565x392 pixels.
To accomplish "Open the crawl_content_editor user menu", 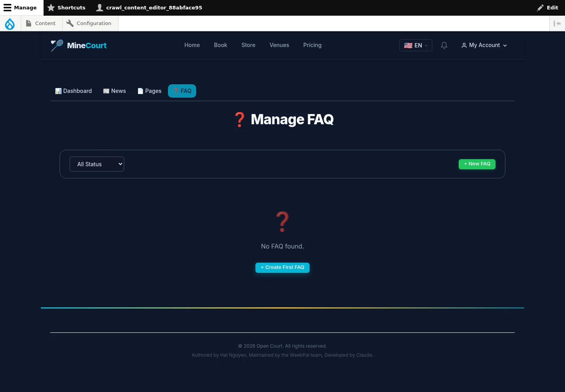I will point(149,8).
